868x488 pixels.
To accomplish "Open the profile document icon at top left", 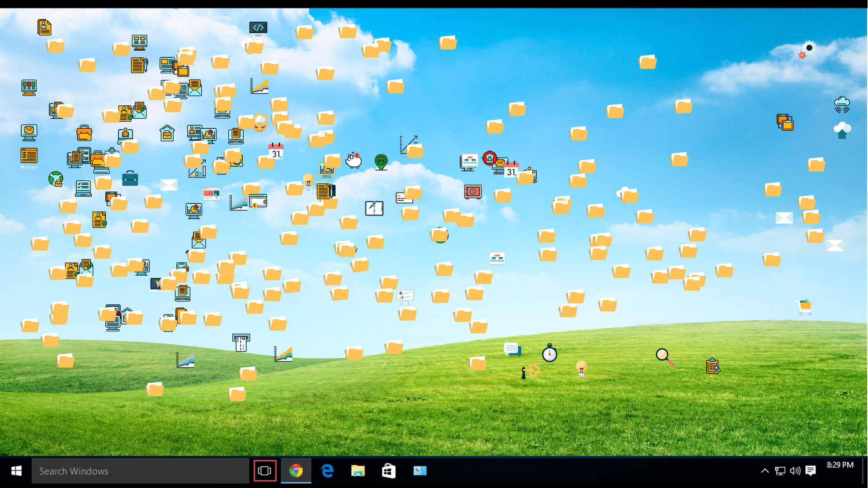I will 44,28.
